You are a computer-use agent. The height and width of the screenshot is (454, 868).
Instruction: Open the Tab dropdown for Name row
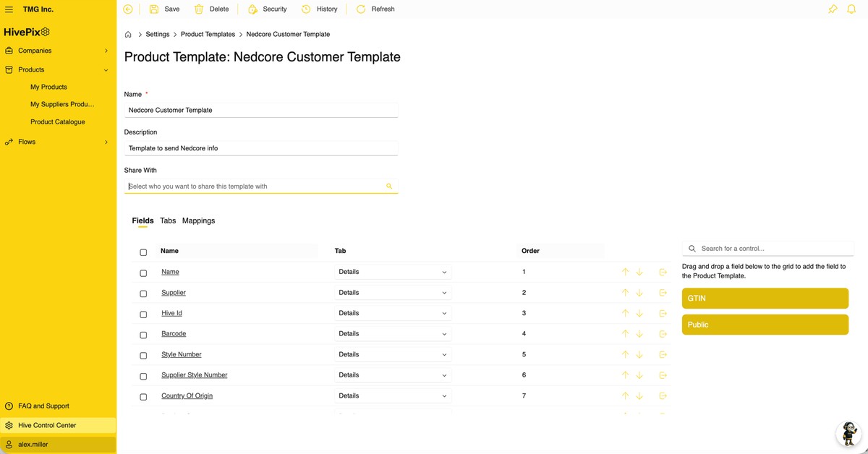393,272
